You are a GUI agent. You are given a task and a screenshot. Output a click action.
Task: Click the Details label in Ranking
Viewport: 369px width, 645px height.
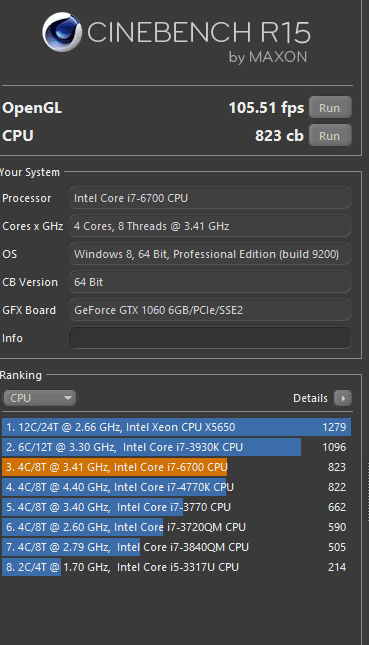click(310, 398)
